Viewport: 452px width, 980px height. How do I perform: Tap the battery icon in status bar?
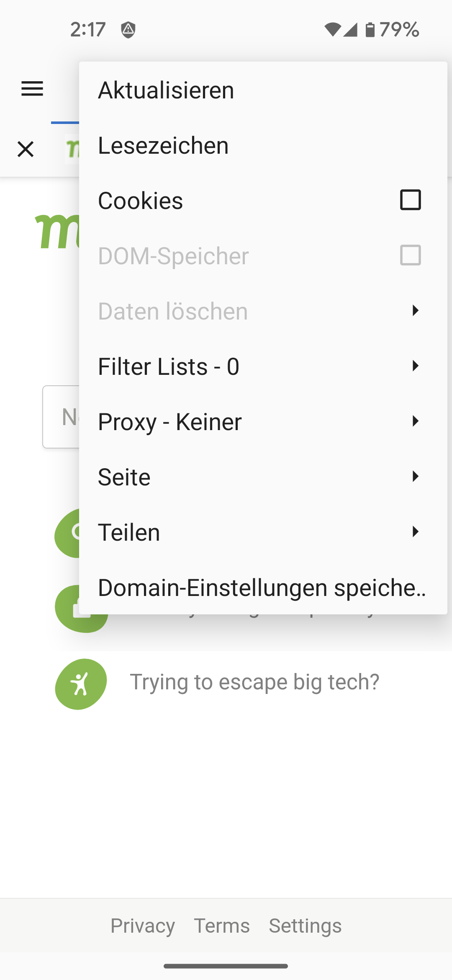370,30
